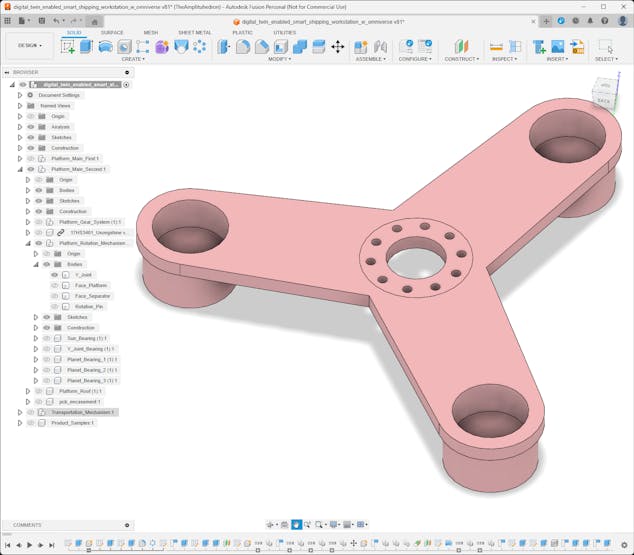This screenshot has height=555, width=634.
Task: Select the Extrude tool in the toolbar
Action: (x=86, y=47)
